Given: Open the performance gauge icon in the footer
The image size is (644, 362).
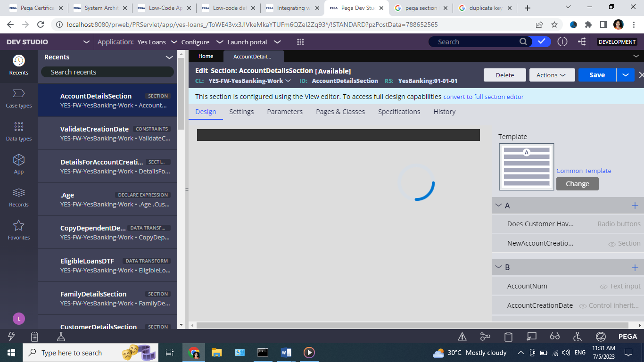Looking at the screenshot, I should [x=601, y=337].
